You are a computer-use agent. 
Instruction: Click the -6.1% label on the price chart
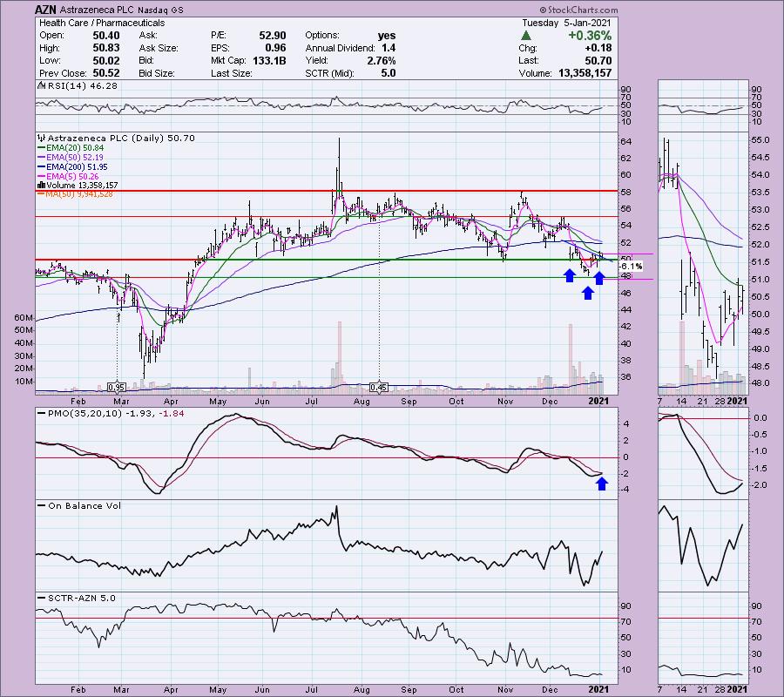631,267
